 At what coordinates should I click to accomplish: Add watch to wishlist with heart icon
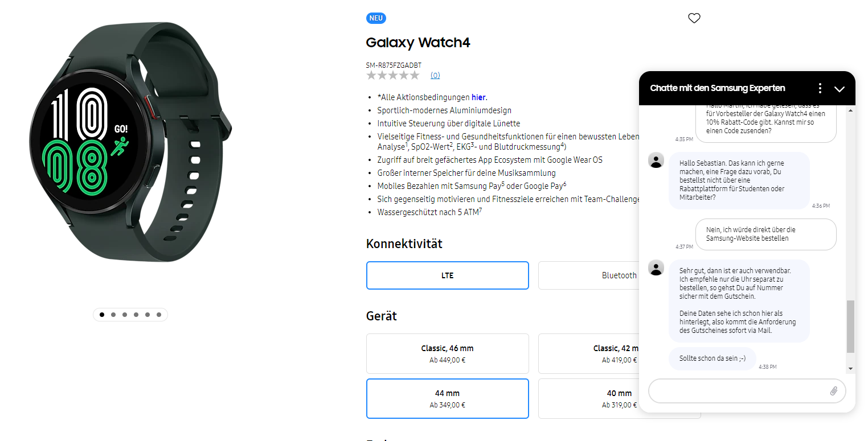[x=694, y=18]
